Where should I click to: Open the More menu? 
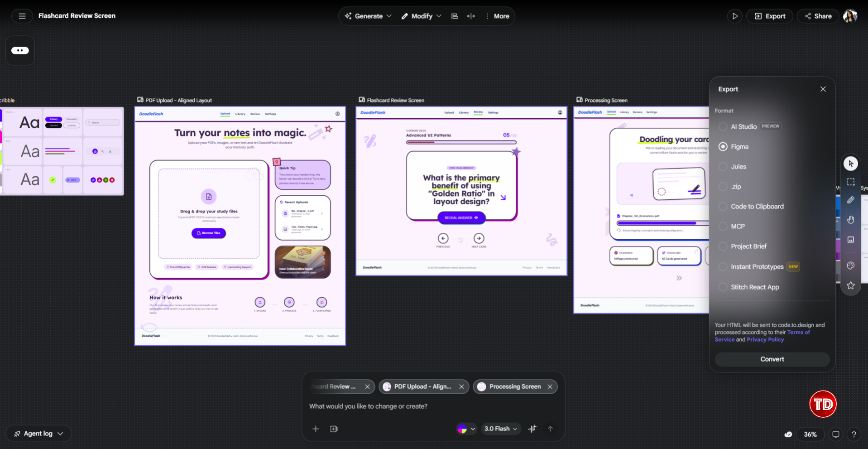point(497,16)
